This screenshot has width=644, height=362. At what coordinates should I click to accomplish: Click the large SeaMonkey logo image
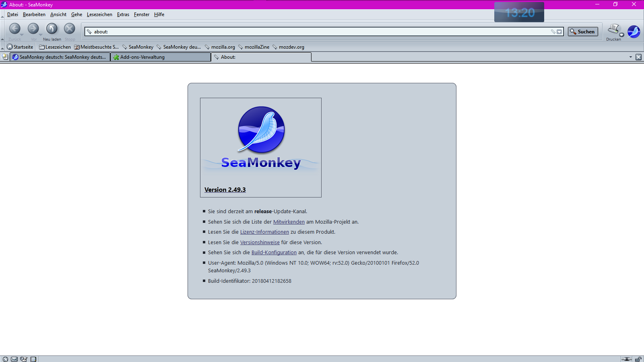click(261, 138)
